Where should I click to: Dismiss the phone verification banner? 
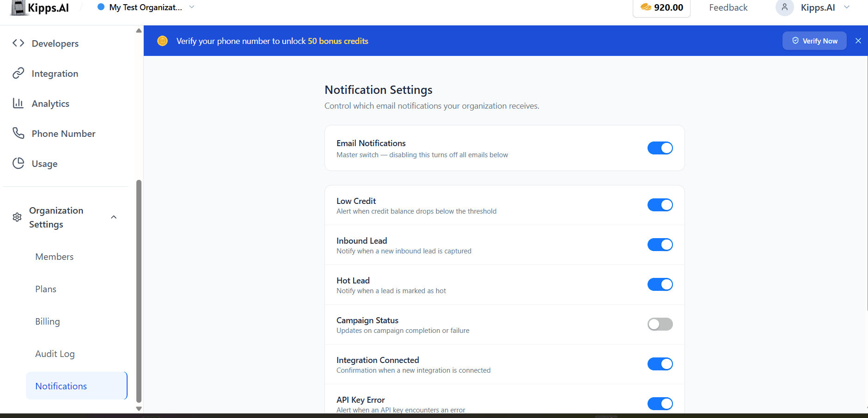pyautogui.click(x=858, y=41)
